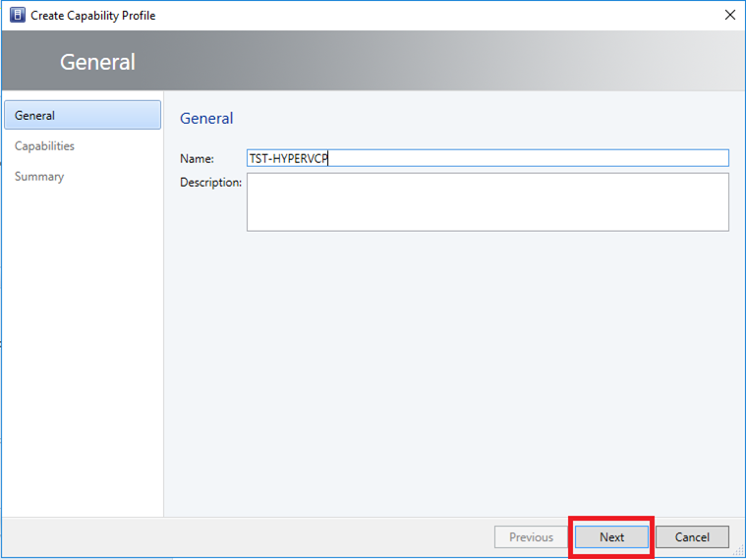Select the General wizard step
The width and height of the screenshot is (746, 560).
[x=83, y=115]
